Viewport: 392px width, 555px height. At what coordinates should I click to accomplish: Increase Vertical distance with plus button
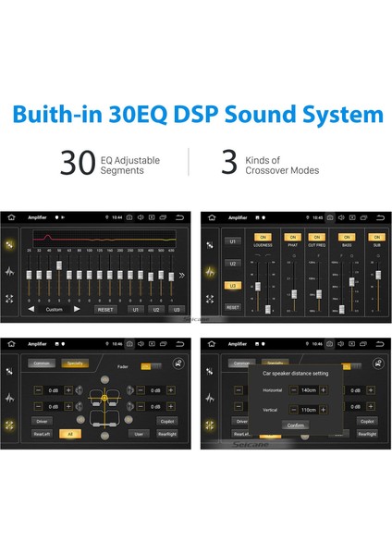click(x=323, y=410)
